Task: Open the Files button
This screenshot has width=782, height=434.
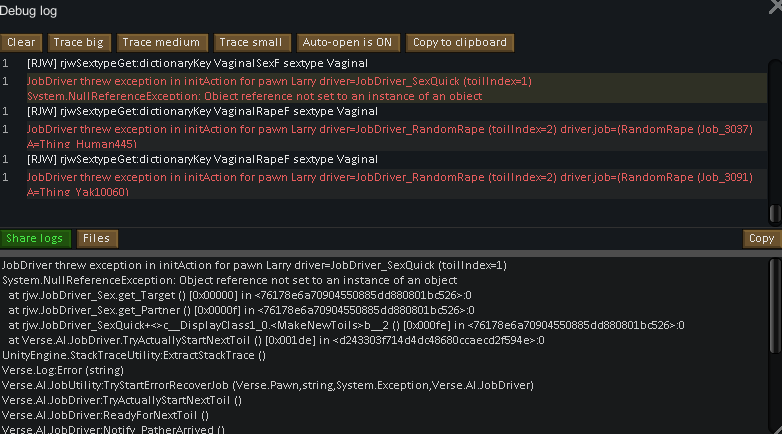Action: click(97, 238)
